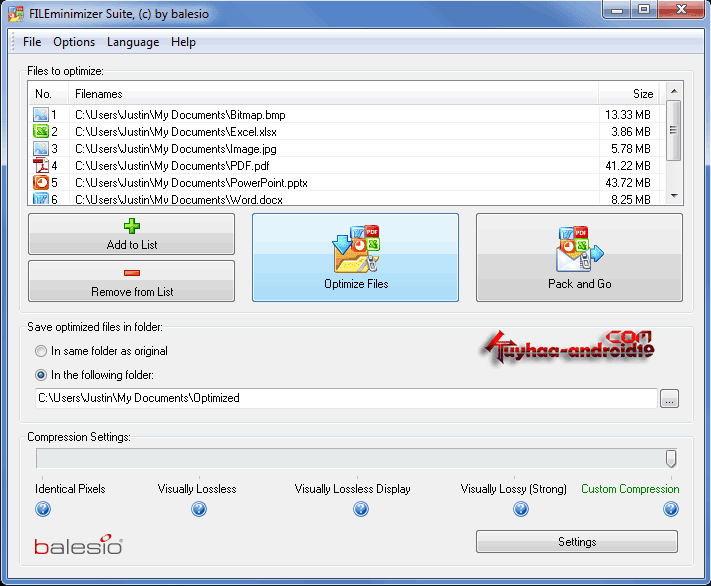The width and height of the screenshot is (711, 586).
Task: Select row C:\Users\Justin\My Documents\Excel.xlsx
Action: [346, 132]
